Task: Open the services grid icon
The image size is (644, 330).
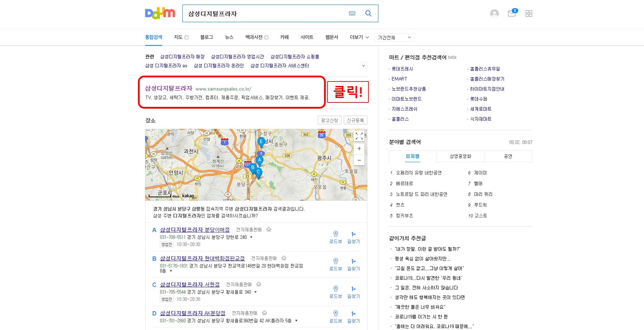Action: tap(529, 13)
